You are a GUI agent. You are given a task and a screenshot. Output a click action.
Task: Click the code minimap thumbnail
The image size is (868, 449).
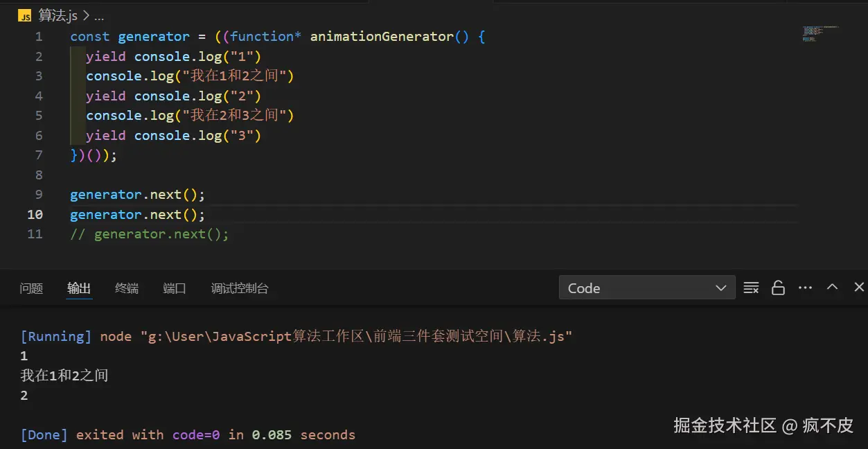(x=820, y=33)
